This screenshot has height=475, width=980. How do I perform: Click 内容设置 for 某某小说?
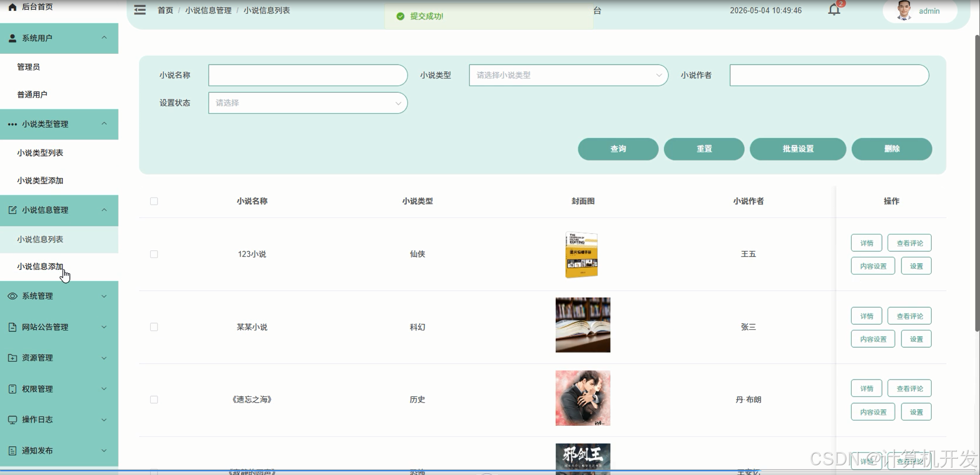(x=873, y=339)
